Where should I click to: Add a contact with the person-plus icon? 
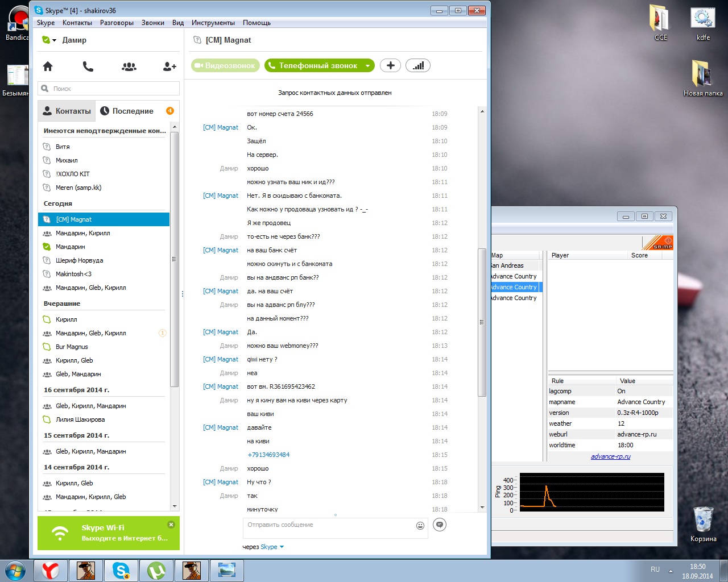pyautogui.click(x=169, y=66)
